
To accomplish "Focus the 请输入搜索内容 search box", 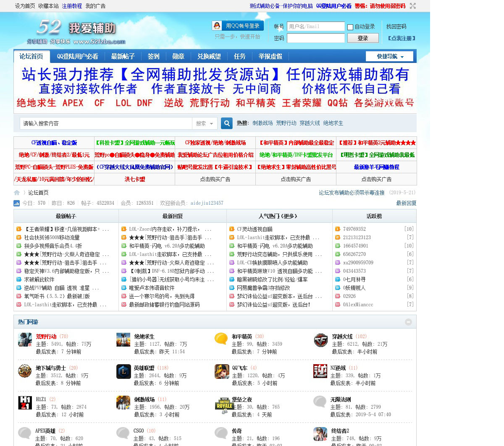I will 106,123.
